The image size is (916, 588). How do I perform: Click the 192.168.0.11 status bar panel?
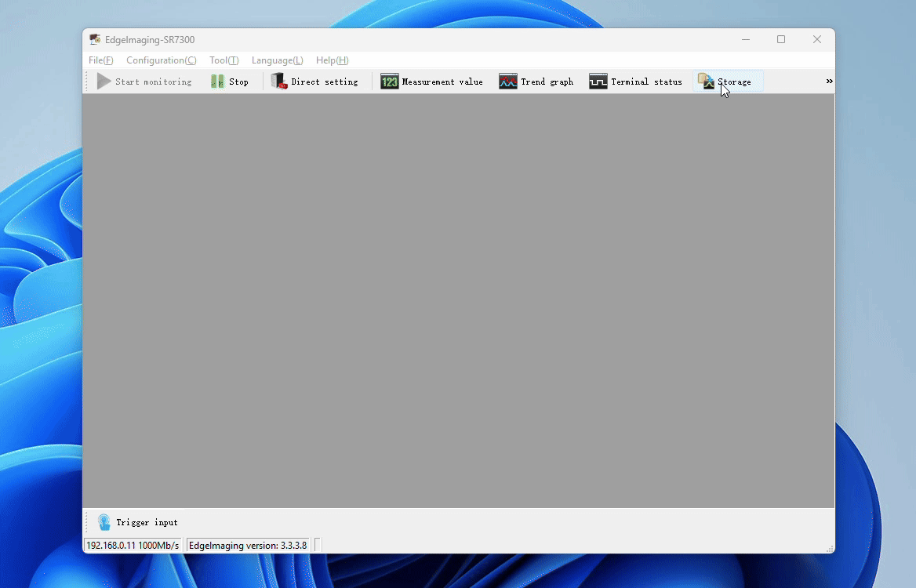click(133, 546)
